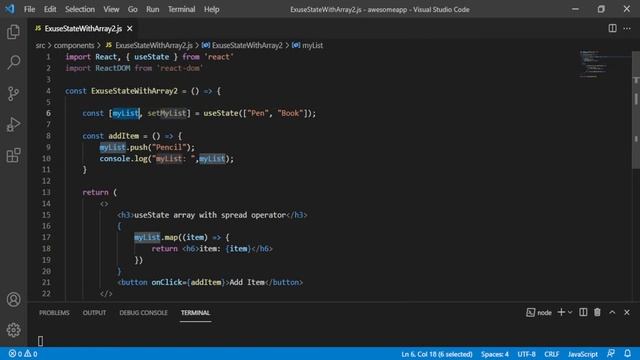Click in the terminal input area
Image resolution: width=640 pixels, height=360 pixels.
(x=331, y=340)
